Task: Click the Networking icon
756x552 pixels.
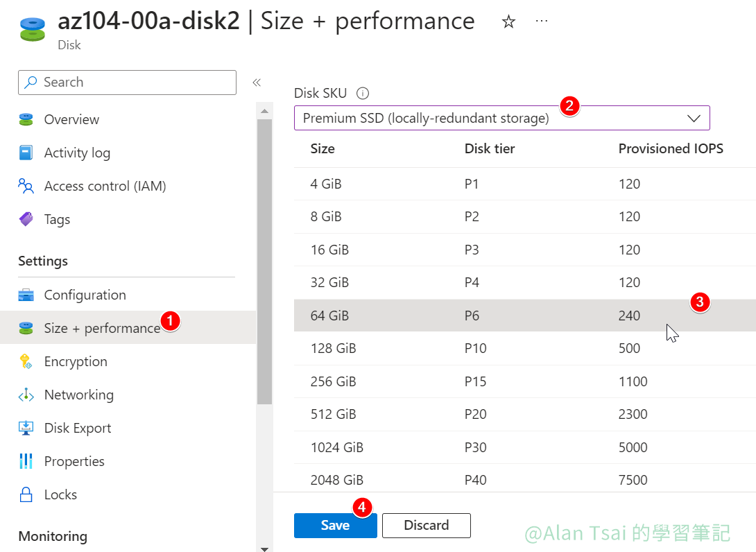Action: pyautogui.click(x=26, y=395)
